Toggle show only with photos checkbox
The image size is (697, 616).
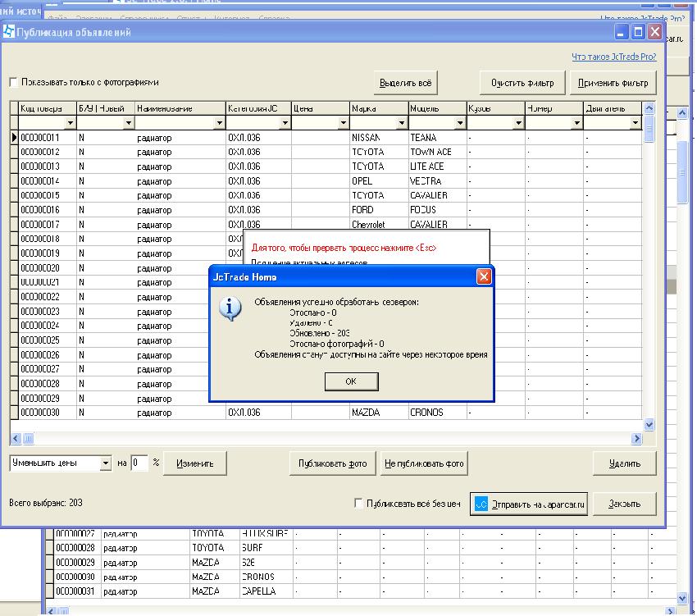pos(13,82)
